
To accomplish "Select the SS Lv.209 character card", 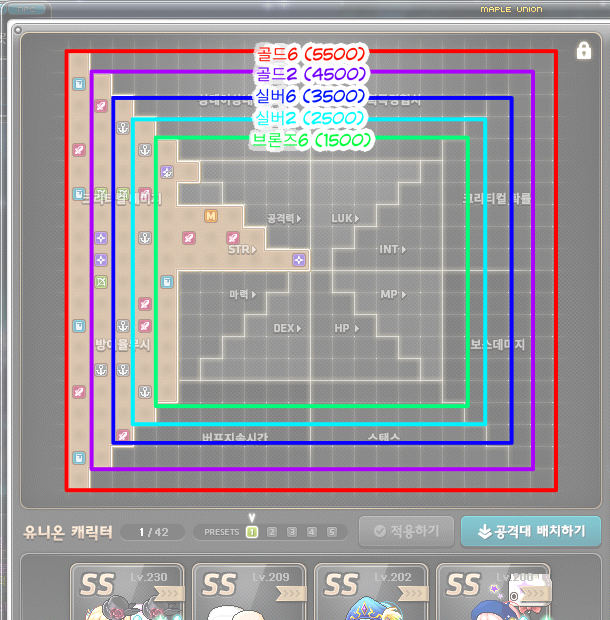I will (249, 592).
